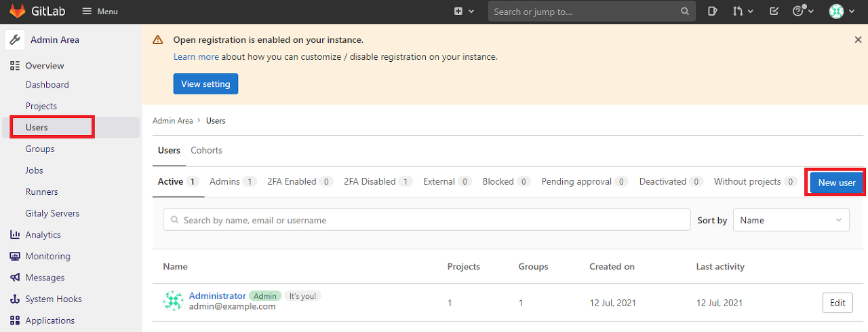Switch to the Users tab
The image size is (868, 332).
tap(169, 151)
